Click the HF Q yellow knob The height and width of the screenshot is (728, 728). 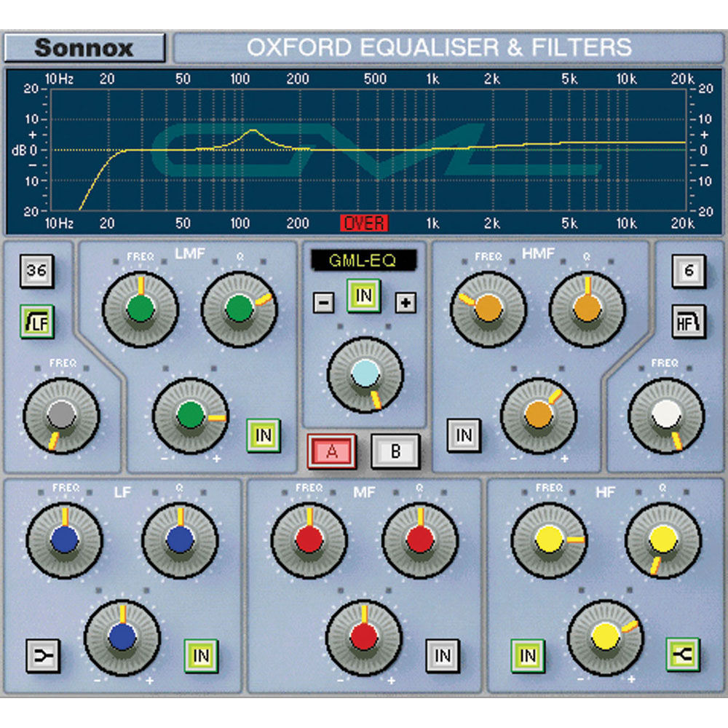click(663, 540)
